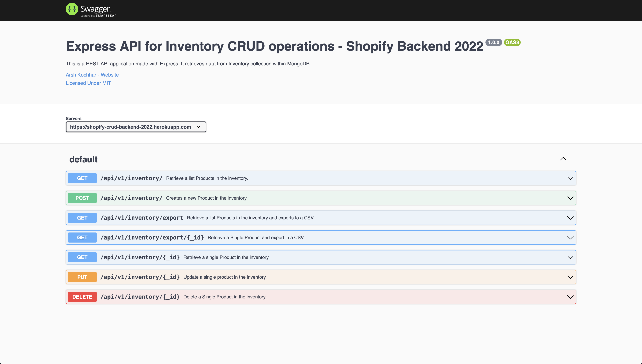Expand the GET /api/v1/inventory/export/{_id} row chevron
The image size is (642, 364).
[570, 238]
